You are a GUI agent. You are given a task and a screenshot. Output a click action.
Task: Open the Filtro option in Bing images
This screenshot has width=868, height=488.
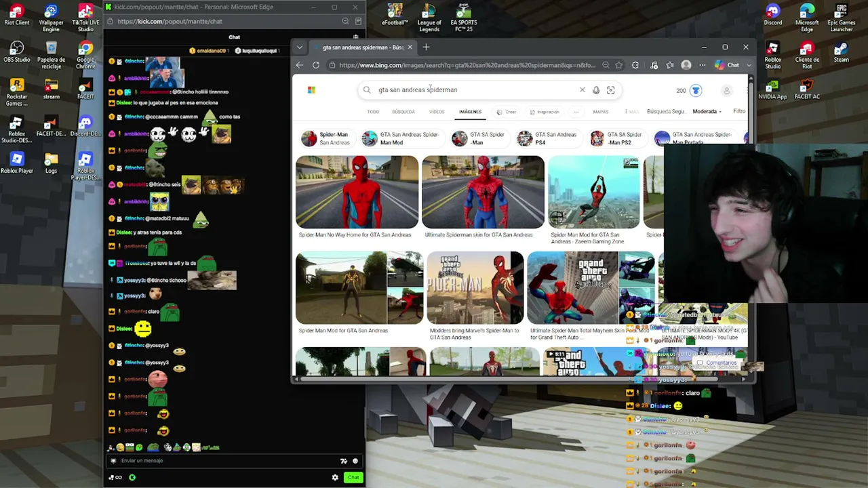pos(739,111)
